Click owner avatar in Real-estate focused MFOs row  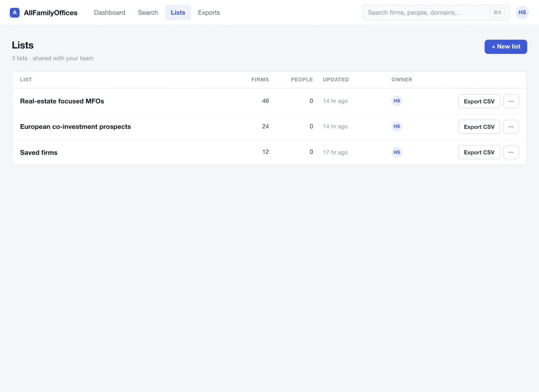397,101
